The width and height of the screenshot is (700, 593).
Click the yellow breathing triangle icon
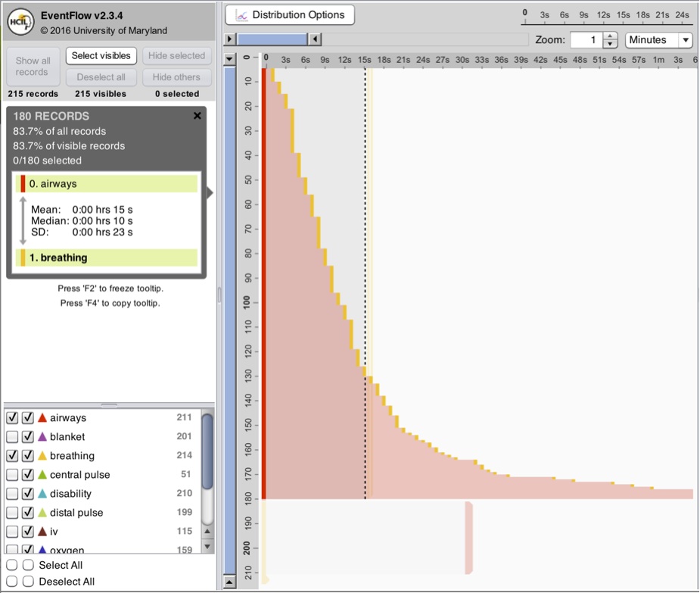[x=42, y=456]
